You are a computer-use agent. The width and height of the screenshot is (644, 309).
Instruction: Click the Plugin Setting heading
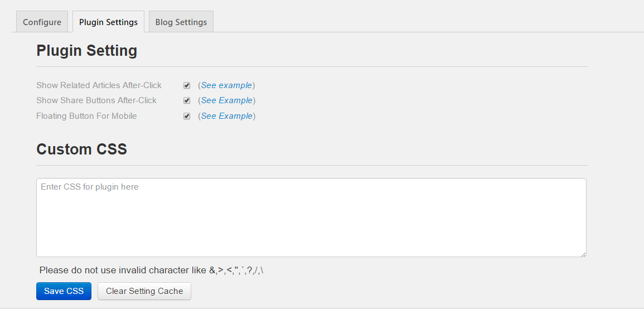coord(86,51)
